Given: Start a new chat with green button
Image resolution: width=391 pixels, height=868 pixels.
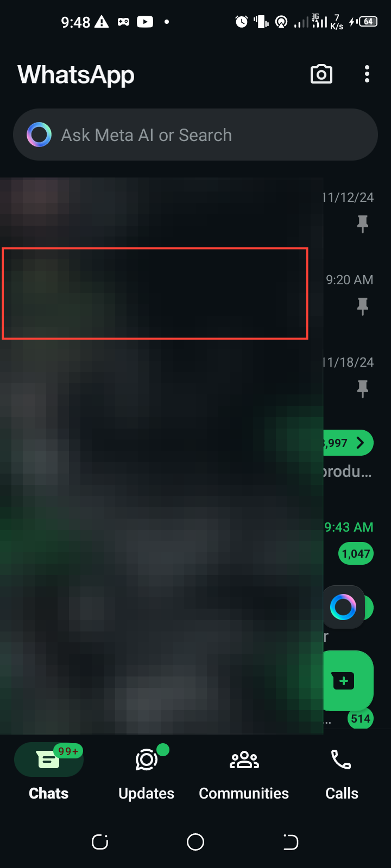Looking at the screenshot, I should pos(348,680).
